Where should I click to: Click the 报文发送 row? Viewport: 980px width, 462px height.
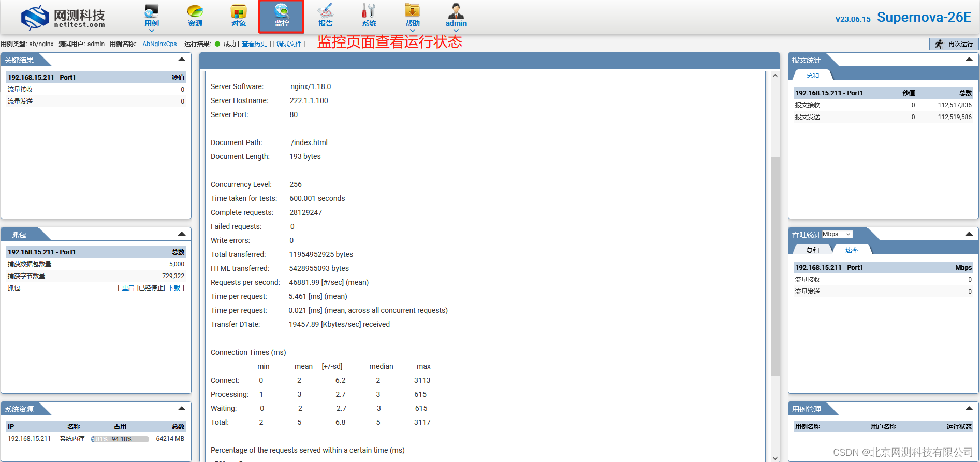click(883, 117)
